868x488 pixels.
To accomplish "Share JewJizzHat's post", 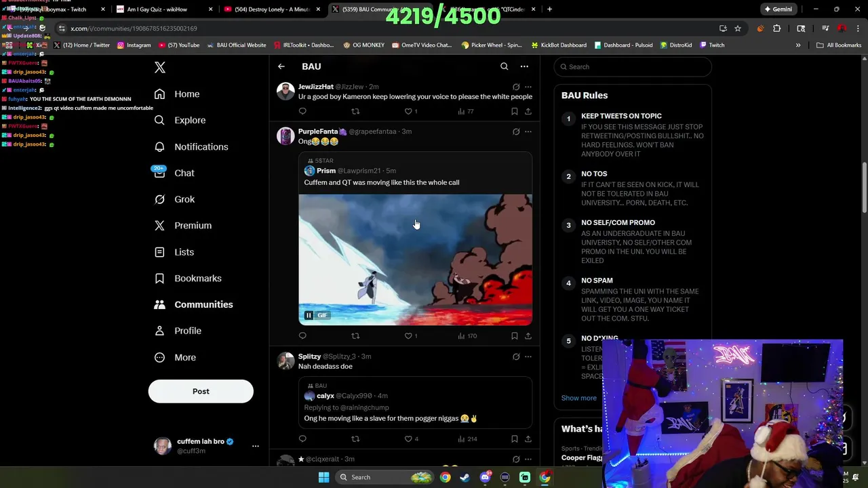I will (x=528, y=111).
